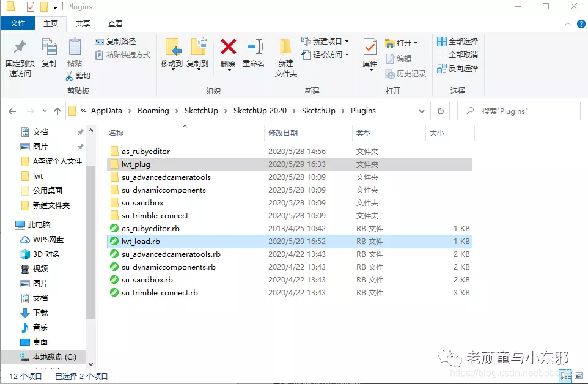The height and width of the screenshot is (384, 588).
Task: Switch to large icons view in status bar
Action: pyautogui.click(x=579, y=376)
